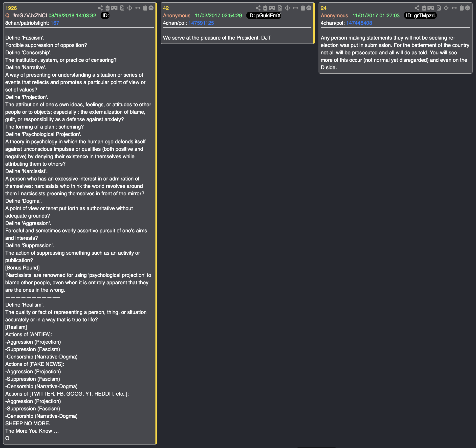
Task: Click the Anonymous author name on post 42
Action: (x=177, y=16)
